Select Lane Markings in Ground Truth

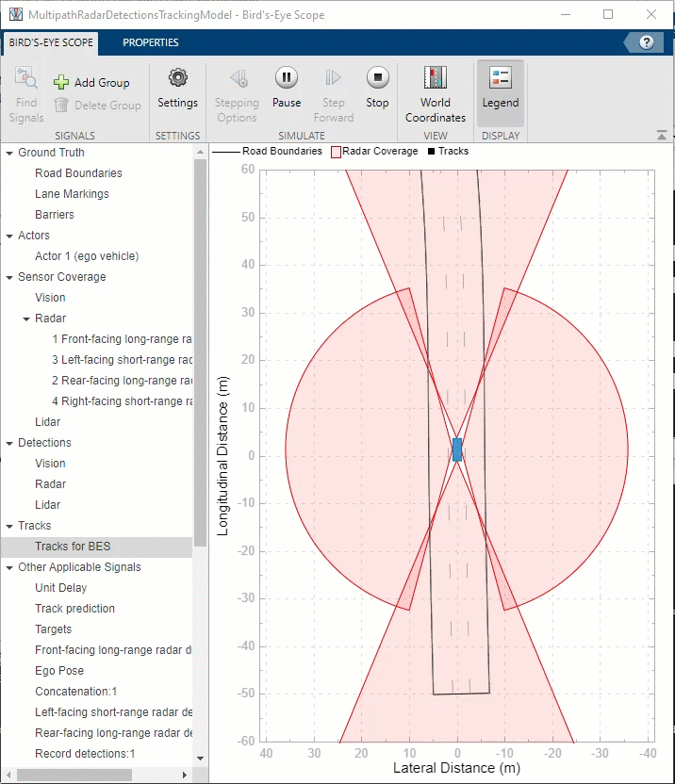pos(72,194)
